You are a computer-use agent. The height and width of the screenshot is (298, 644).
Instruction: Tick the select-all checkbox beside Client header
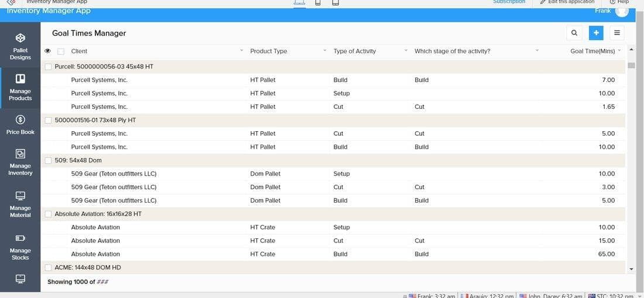(61, 52)
